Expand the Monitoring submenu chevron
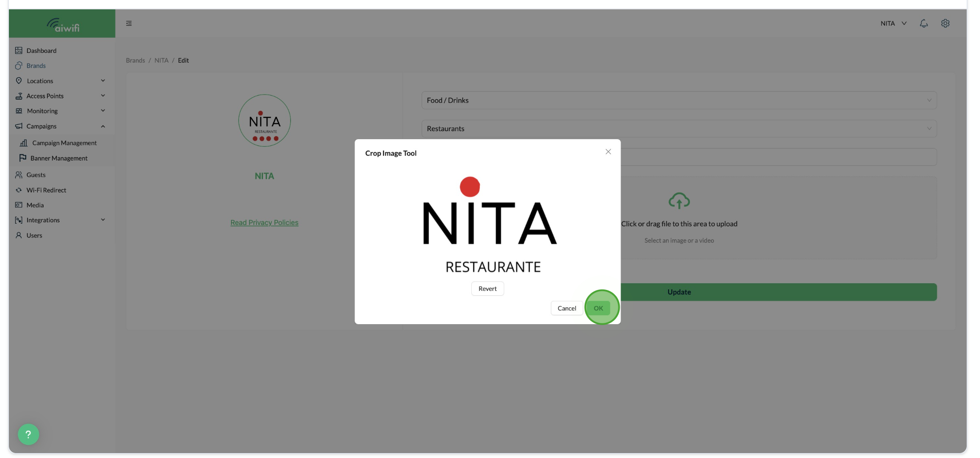This screenshot has width=980, height=458. 103,111
